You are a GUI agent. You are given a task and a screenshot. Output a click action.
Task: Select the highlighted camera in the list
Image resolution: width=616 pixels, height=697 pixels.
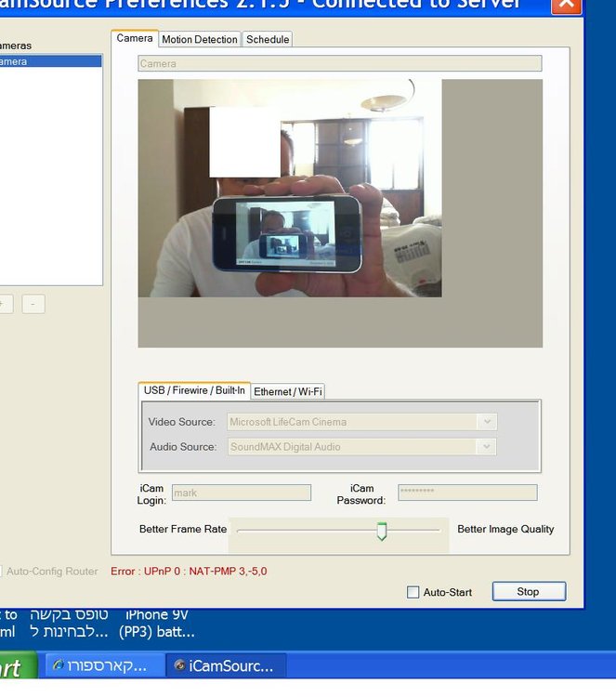[51, 61]
